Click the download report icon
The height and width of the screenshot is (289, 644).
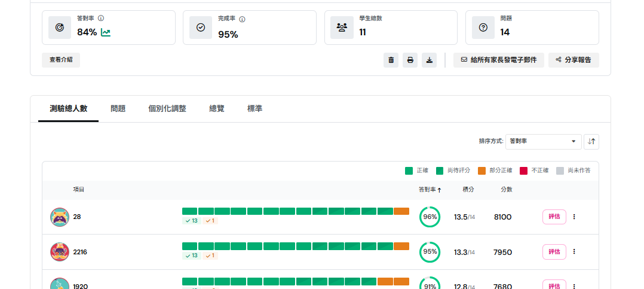coord(429,60)
